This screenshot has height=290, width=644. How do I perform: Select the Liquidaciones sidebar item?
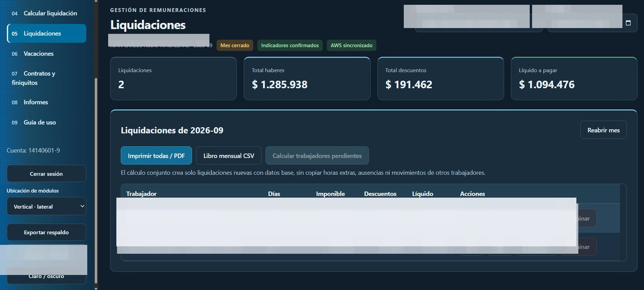point(46,34)
